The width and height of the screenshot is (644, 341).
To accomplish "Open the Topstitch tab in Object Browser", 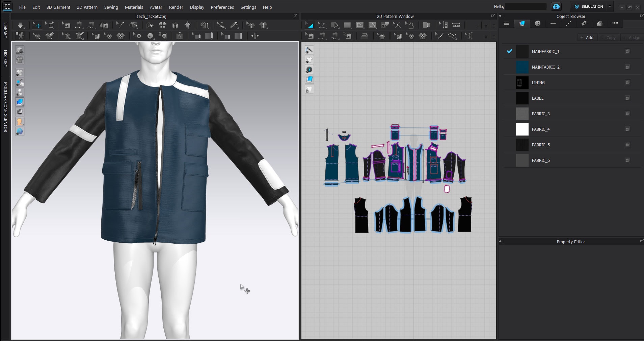I will pyautogui.click(x=568, y=23).
